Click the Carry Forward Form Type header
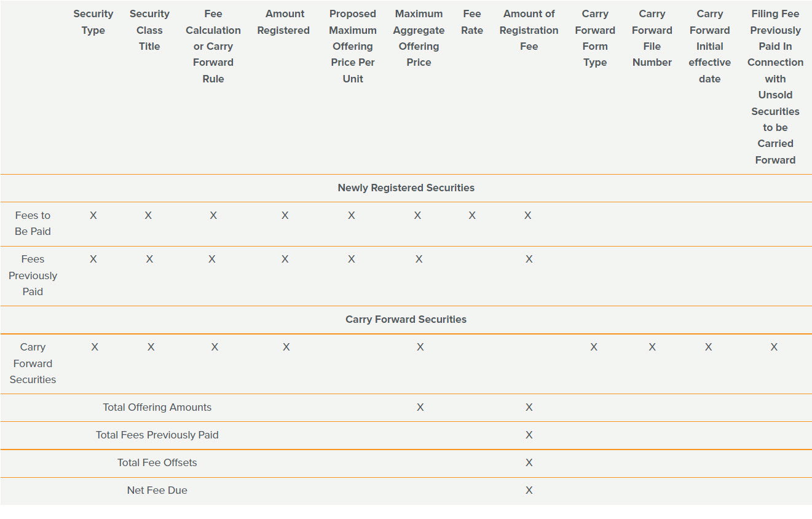 pyautogui.click(x=595, y=38)
